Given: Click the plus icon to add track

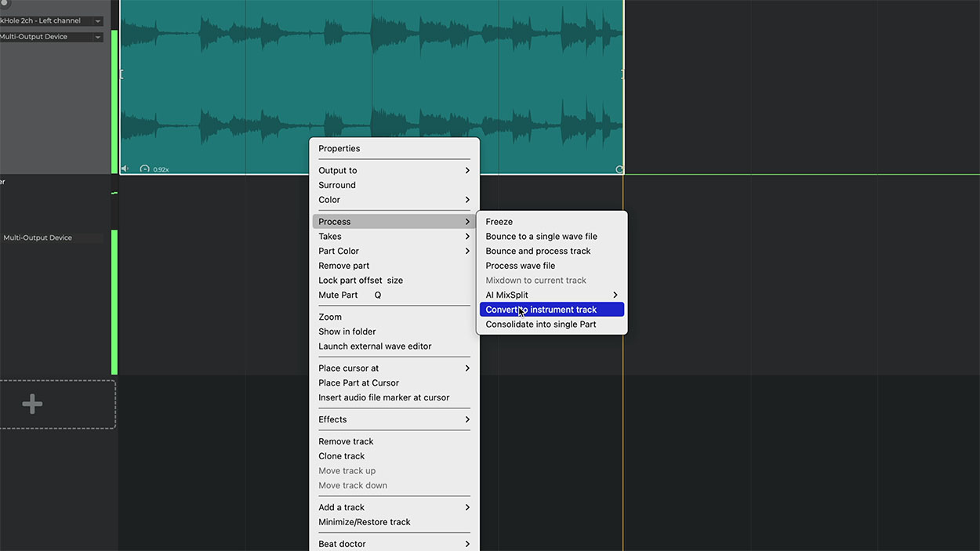Looking at the screenshot, I should [32, 404].
